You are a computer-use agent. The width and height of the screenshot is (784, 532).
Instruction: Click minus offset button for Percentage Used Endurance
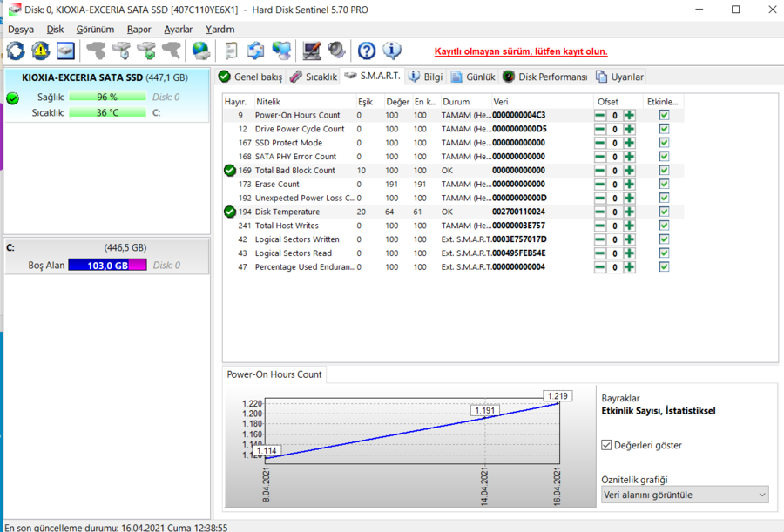(600, 267)
